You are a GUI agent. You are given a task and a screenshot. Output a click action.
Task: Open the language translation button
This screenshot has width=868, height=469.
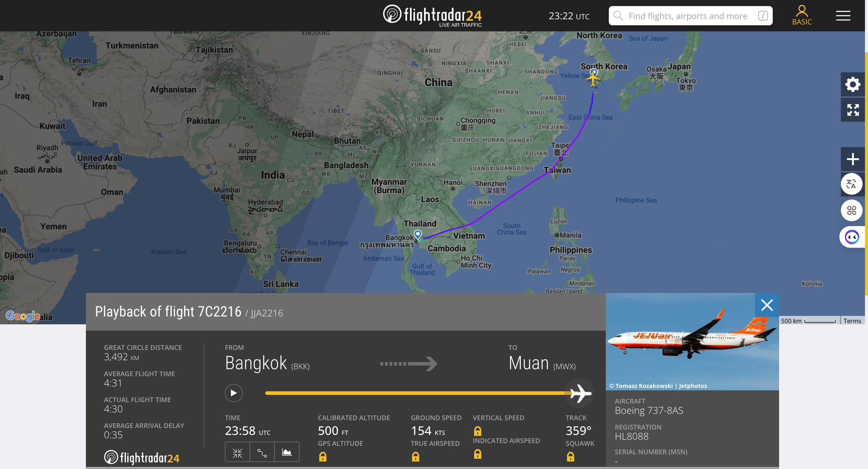(x=851, y=184)
